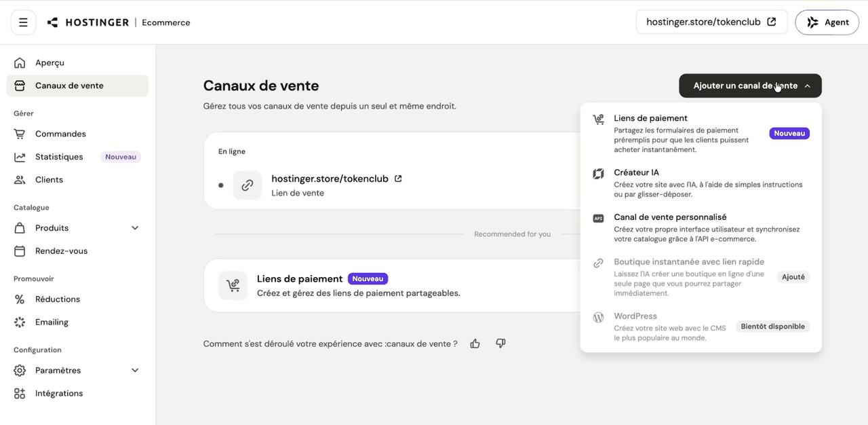Expand the Paramètres submenu chevron
Image resolution: width=868 pixels, height=425 pixels.
coord(135,371)
